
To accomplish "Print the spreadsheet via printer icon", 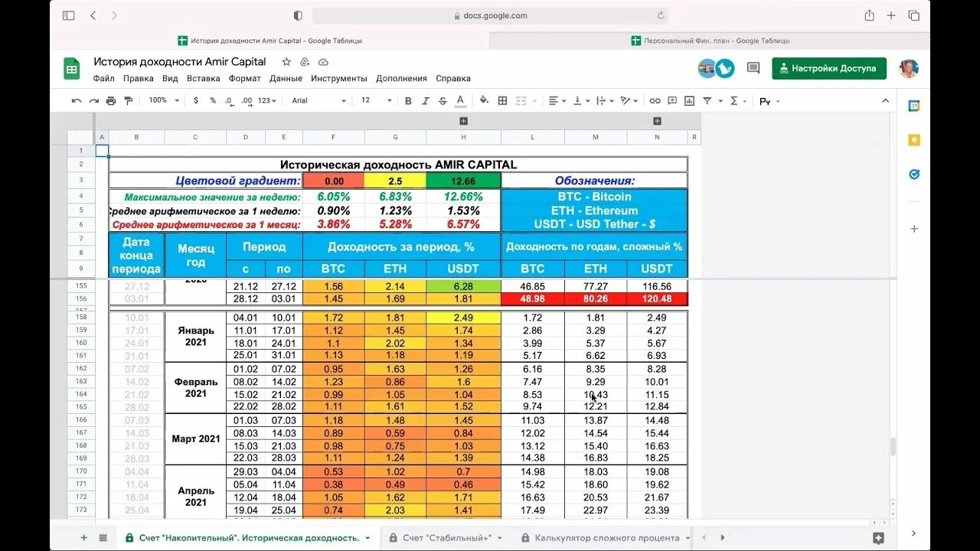I will [x=111, y=100].
